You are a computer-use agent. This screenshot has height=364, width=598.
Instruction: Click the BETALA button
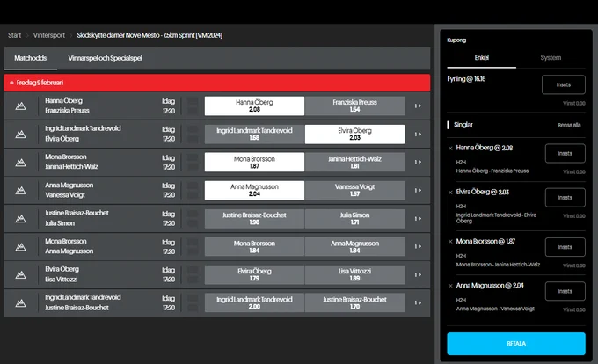coord(516,344)
